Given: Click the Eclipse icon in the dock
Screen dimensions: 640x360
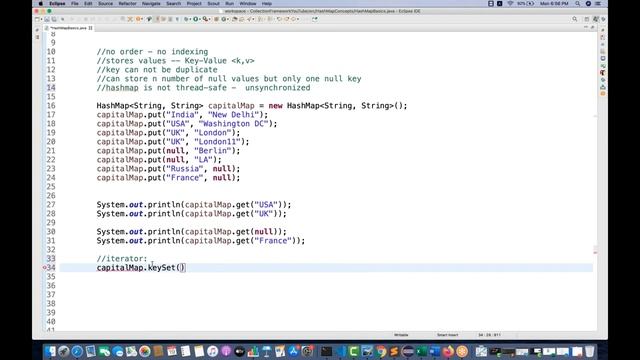Looking at the screenshot, I should (x=408, y=351).
